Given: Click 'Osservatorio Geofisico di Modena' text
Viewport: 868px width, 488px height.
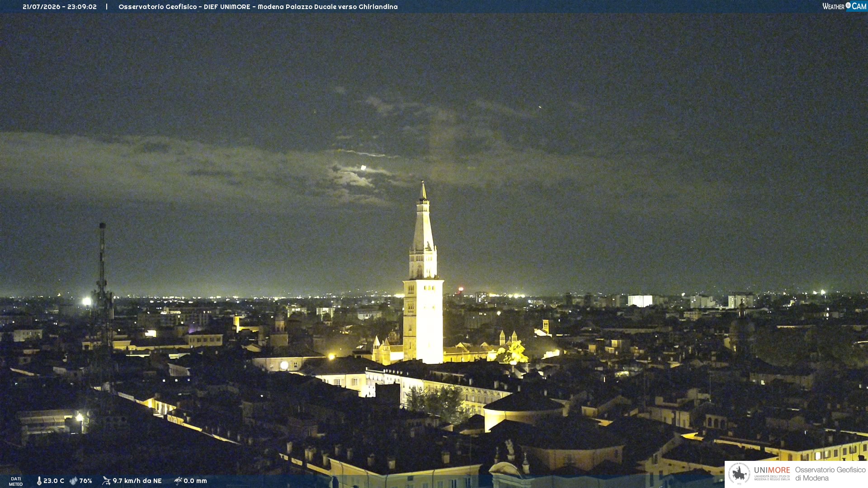Looking at the screenshot, I should click(x=830, y=474).
